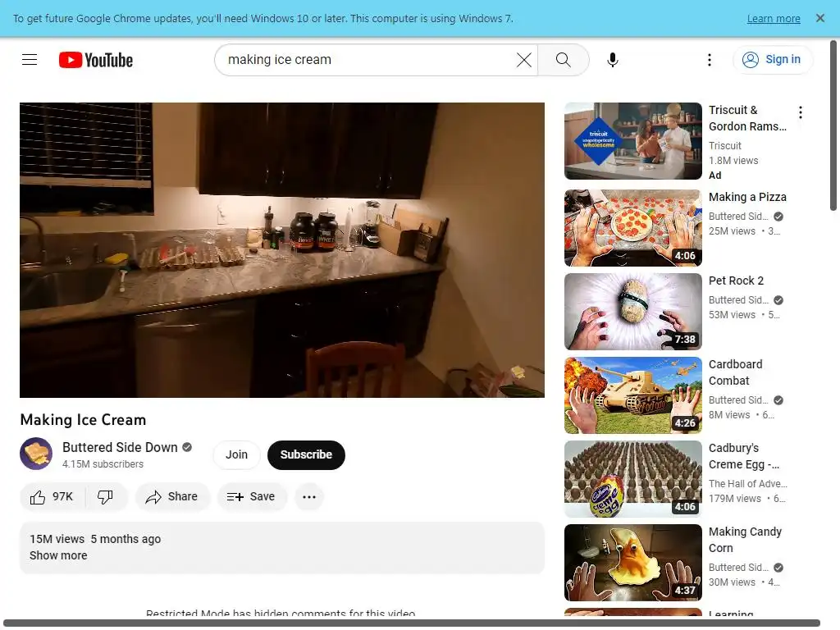Image resolution: width=840 pixels, height=630 pixels.
Task: Play the Making Ice Cream video
Action: tap(282, 249)
